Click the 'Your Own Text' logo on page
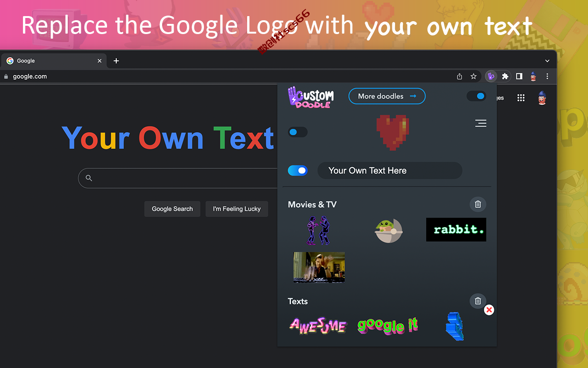Image resolution: width=588 pixels, height=368 pixels. coord(168,138)
